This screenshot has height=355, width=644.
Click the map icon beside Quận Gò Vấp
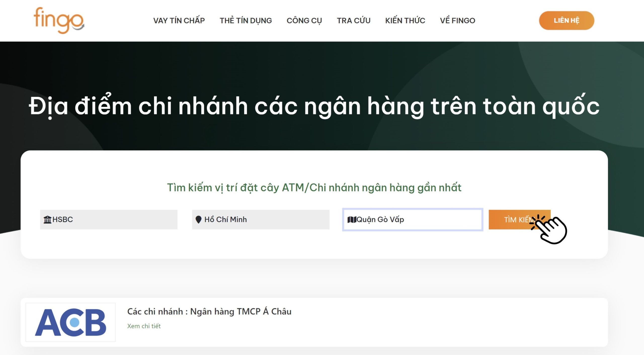click(x=352, y=219)
